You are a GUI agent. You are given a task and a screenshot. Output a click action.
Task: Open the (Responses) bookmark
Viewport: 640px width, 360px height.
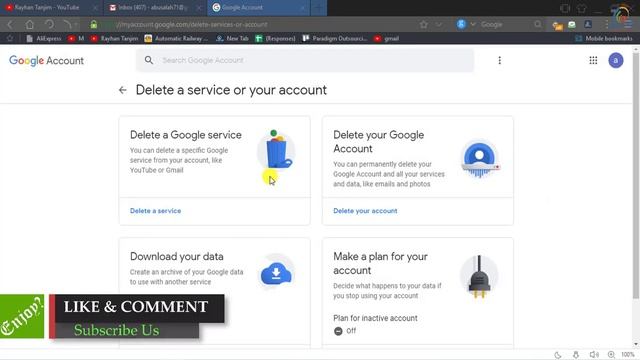coord(275,38)
